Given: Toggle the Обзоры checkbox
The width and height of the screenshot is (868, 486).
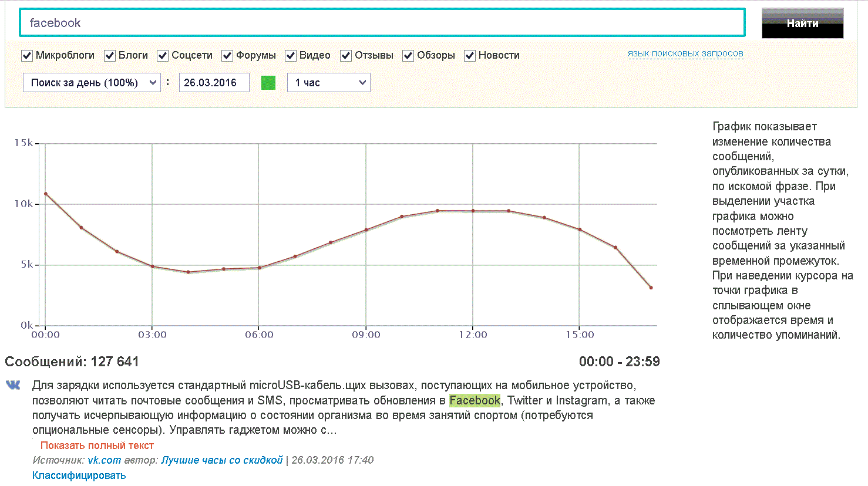Looking at the screenshot, I should coord(408,56).
